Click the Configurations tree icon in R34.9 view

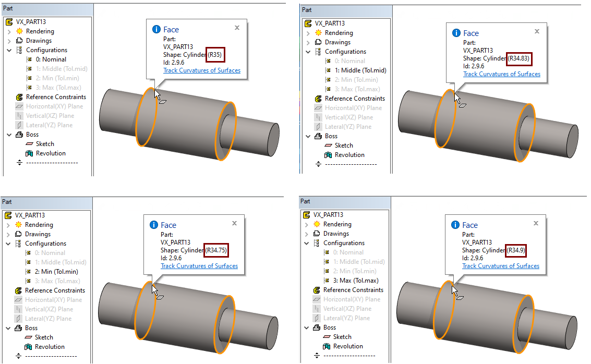coord(316,243)
